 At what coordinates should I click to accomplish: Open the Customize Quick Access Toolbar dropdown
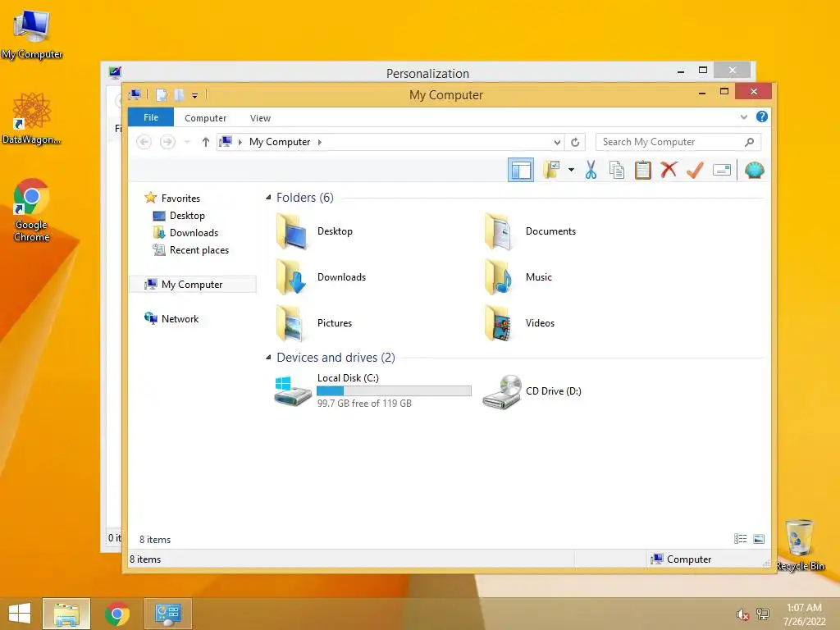(195, 95)
